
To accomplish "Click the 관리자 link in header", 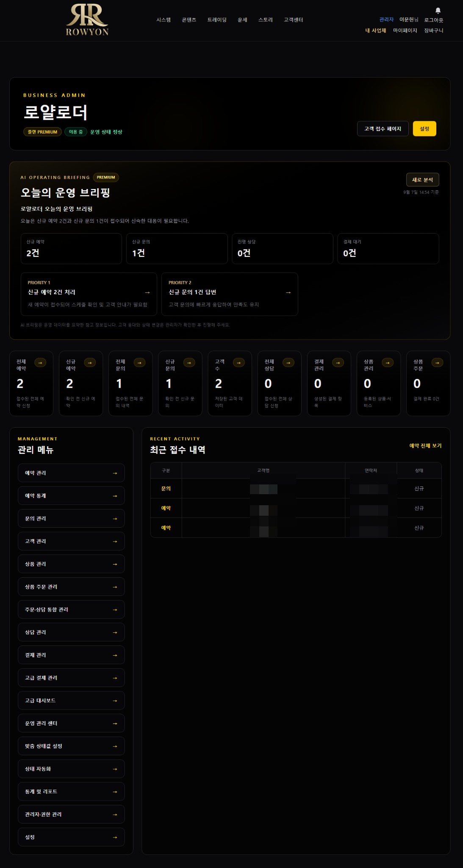I will pyautogui.click(x=386, y=19).
